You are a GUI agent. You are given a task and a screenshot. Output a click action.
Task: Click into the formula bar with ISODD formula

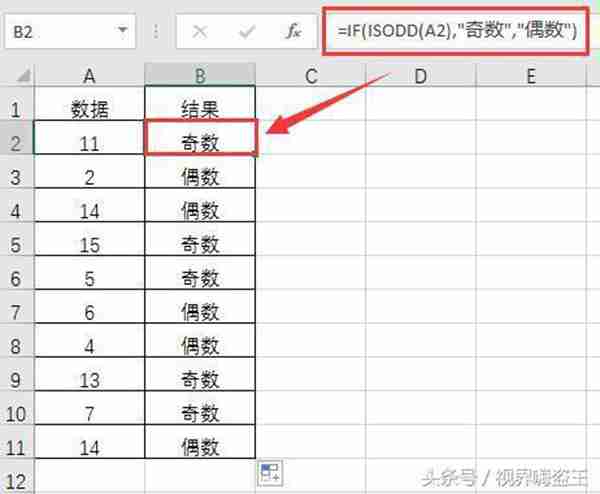[x=455, y=31]
